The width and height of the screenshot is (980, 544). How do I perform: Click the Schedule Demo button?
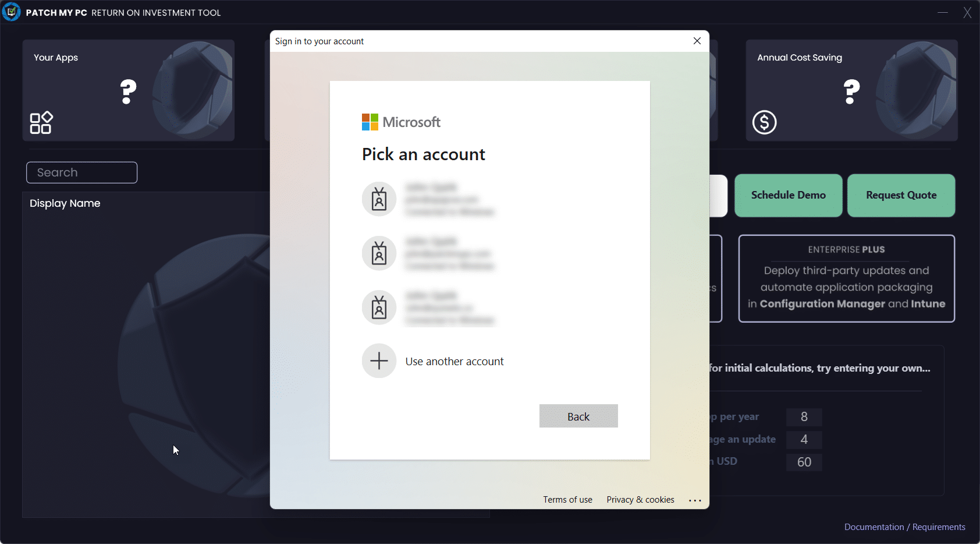click(x=788, y=196)
